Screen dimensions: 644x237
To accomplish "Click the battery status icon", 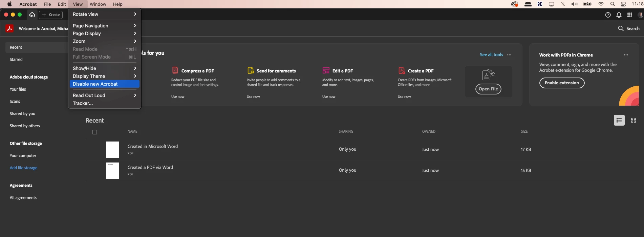I will [x=587, y=4].
